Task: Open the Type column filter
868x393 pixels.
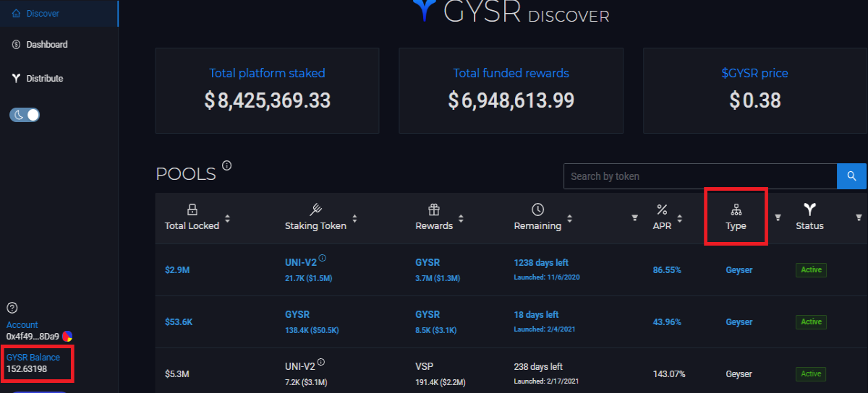Action: [x=778, y=217]
